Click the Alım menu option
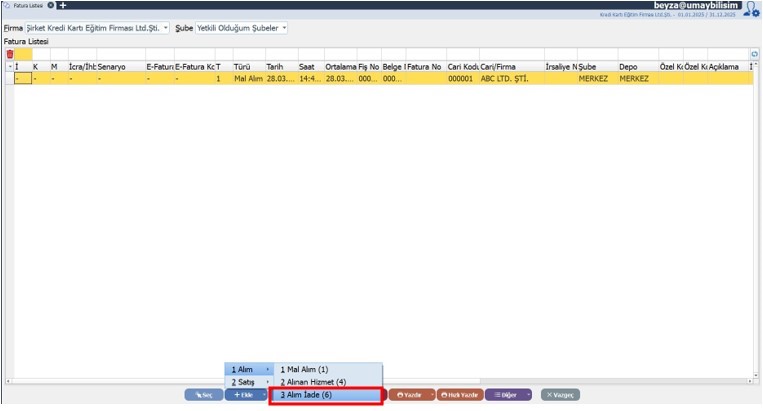Screen dimensions: 763x411 point(247,369)
